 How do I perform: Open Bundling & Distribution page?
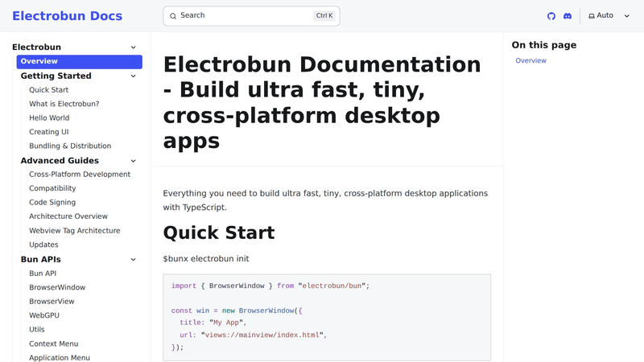(x=70, y=146)
